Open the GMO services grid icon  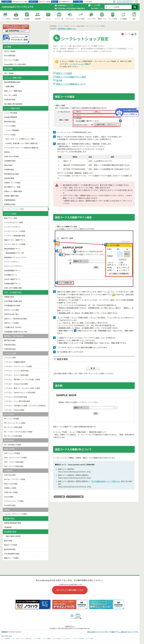114,2
